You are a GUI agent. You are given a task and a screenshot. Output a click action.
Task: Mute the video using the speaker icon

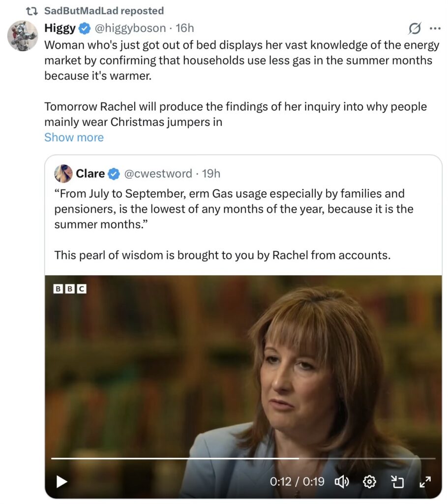(x=341, y=481)
